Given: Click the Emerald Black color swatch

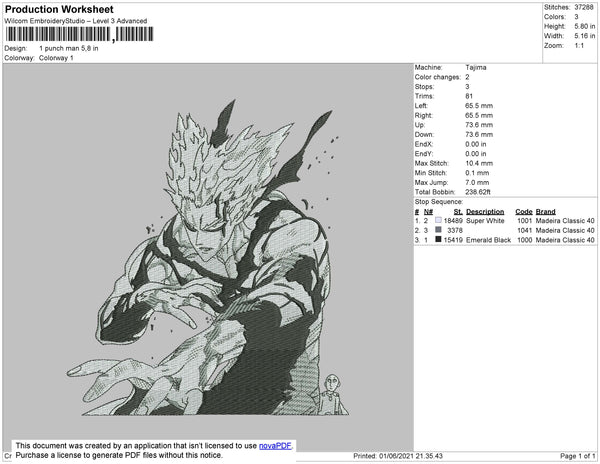Looking at the screenshot, I should (x=438, y=239).
